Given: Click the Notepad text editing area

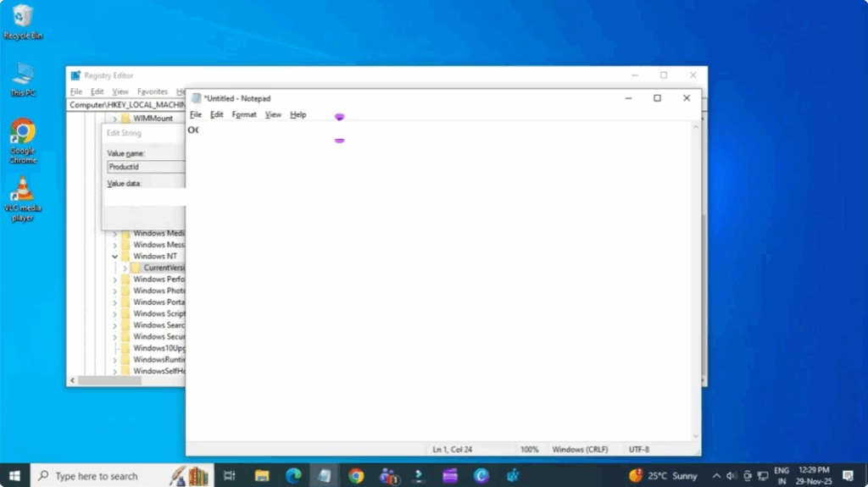Looking at the screenshot, I should click(439, 281).
